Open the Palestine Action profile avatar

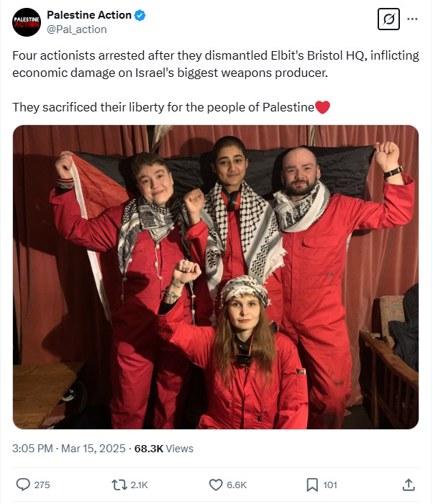pyautogui.click(x=27, y=22)
